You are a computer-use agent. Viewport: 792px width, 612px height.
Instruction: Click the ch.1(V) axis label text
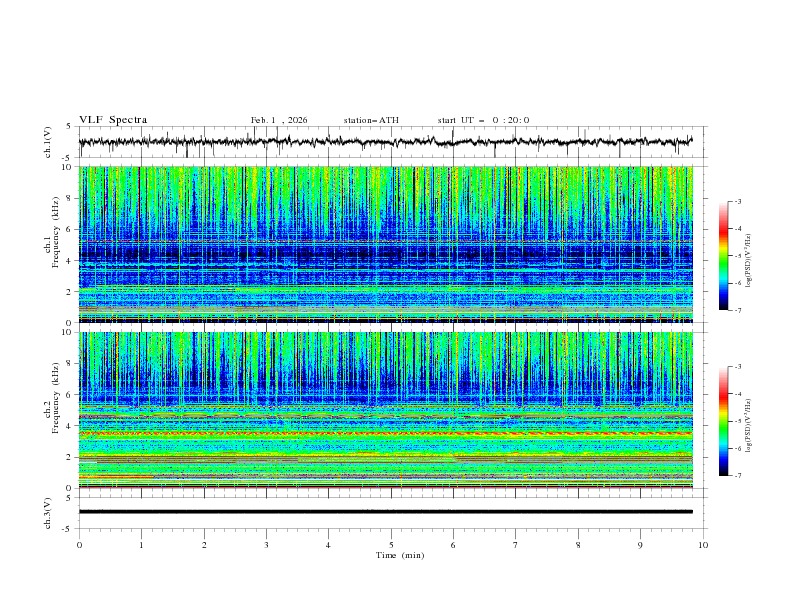coord(48,142)
